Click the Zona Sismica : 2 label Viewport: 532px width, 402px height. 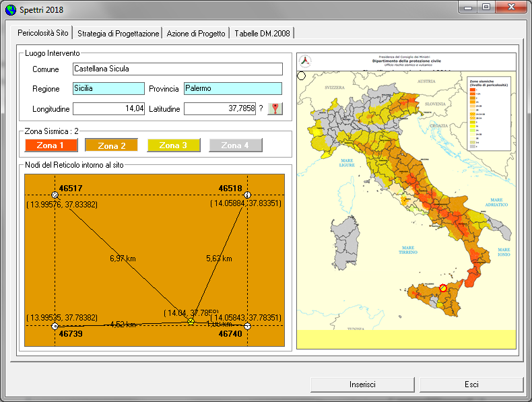(52, 131)
